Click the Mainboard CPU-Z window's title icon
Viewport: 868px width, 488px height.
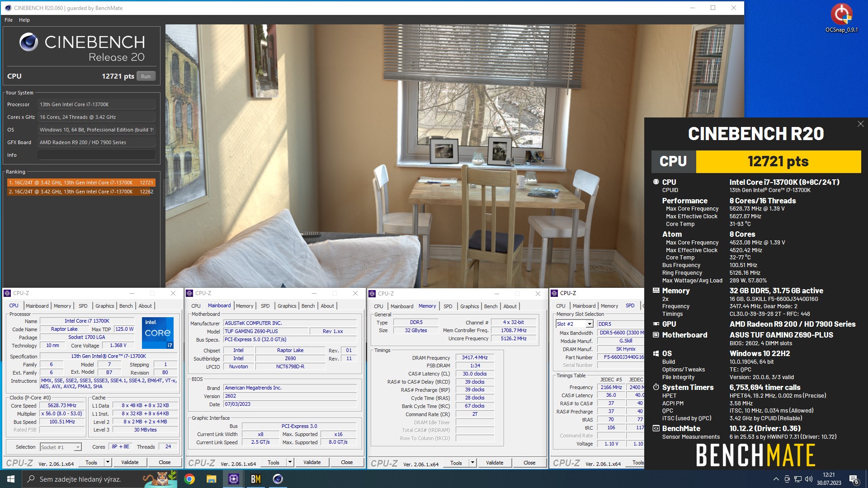(190, 293)
